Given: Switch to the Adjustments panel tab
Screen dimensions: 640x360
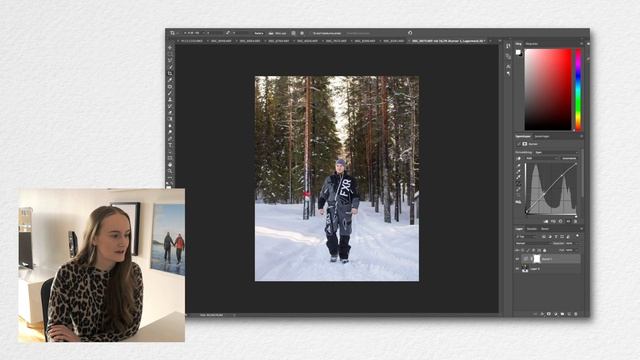Looking at the screenshot, I should point(542,136).
